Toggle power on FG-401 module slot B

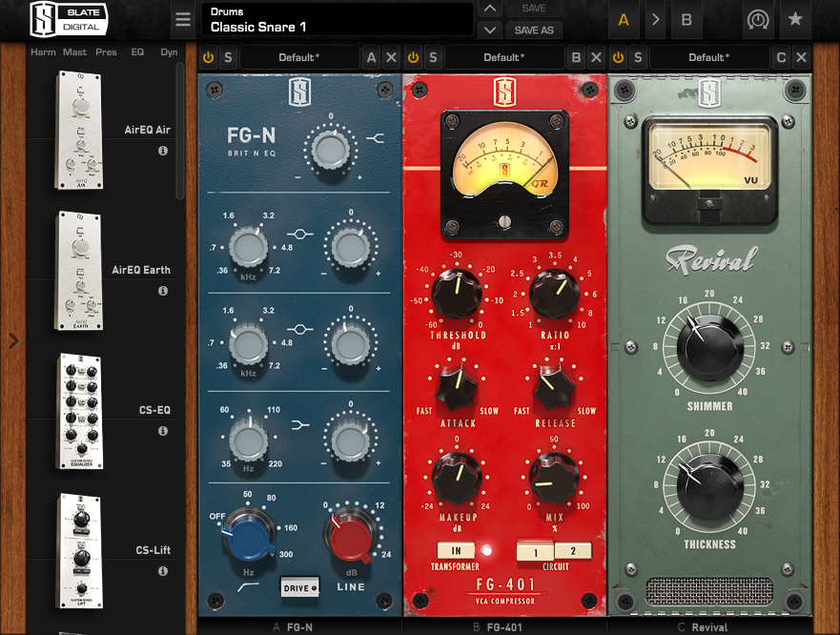tap(413, 57)
